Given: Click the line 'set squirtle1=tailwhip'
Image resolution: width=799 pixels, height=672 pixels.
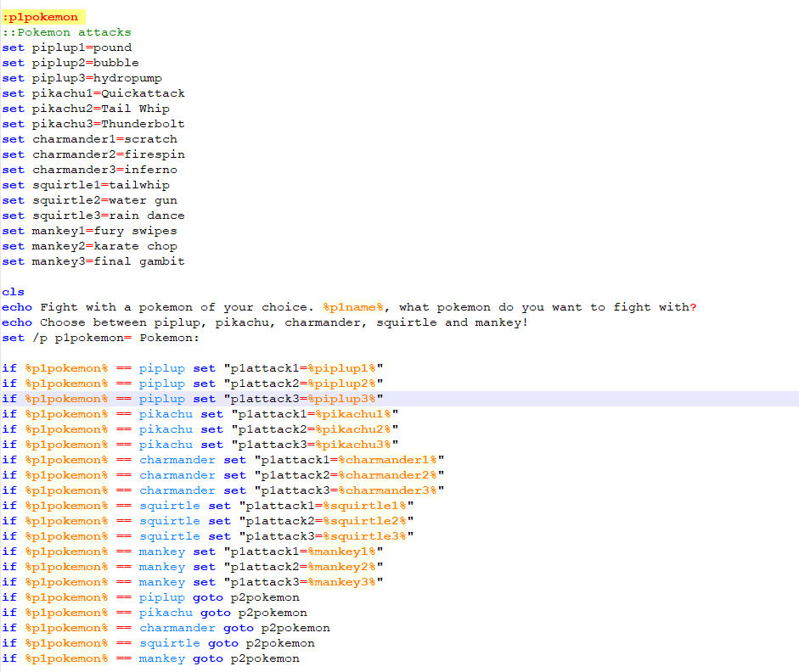Looking at the screenshot, I should (x=86, y=185).
